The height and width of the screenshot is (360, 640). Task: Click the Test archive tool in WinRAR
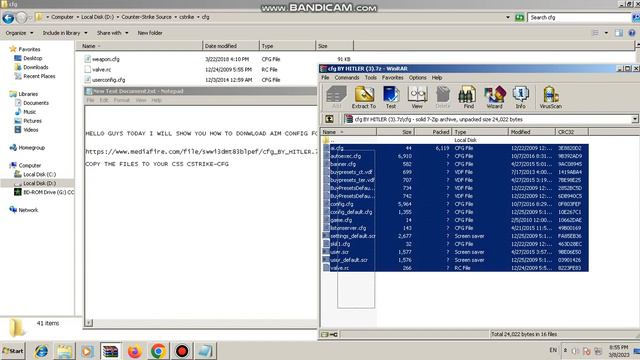coord(391,97)
